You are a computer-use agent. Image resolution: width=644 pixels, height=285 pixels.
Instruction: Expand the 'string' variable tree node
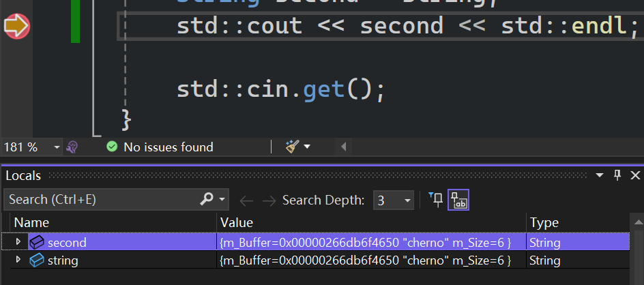(x=18, y=260)
